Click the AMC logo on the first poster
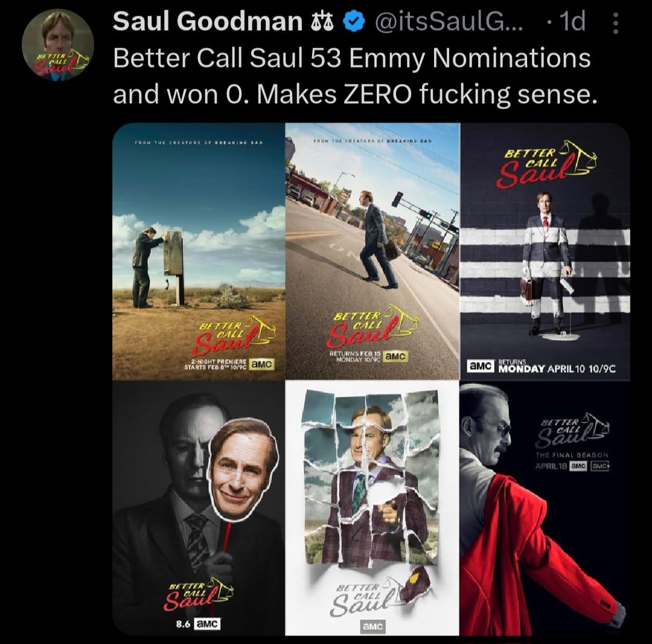 click(261, 364)
